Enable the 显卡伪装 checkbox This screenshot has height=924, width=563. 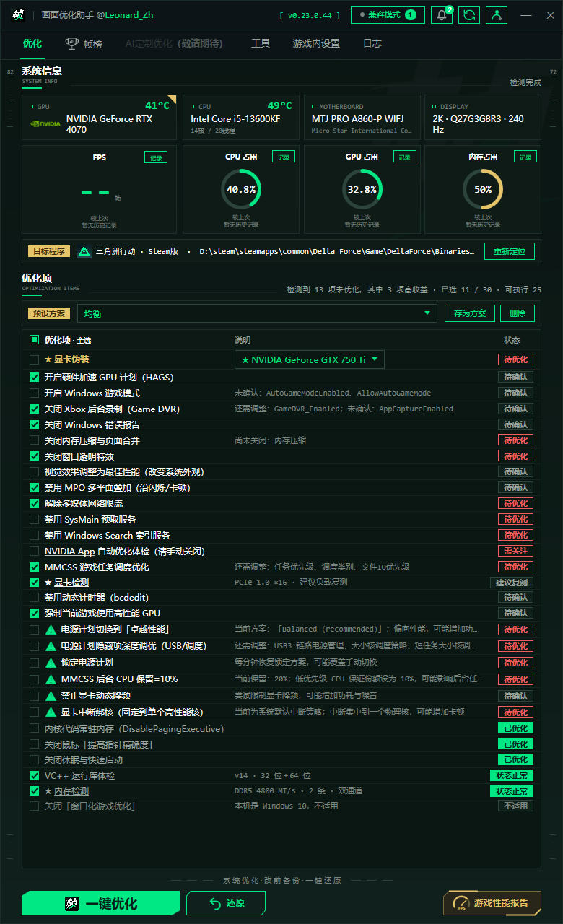[34, 359]
